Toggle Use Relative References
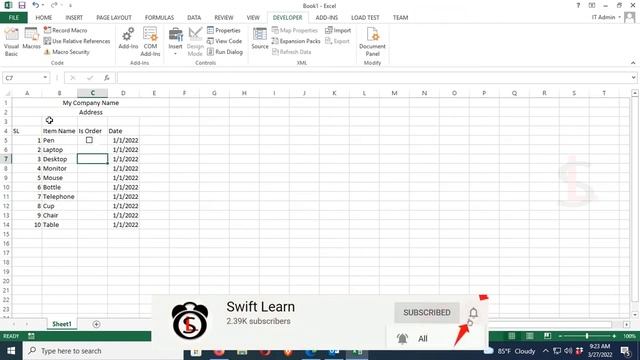The image size is (640, 360). pyautogui.click(x=77, y=41)
